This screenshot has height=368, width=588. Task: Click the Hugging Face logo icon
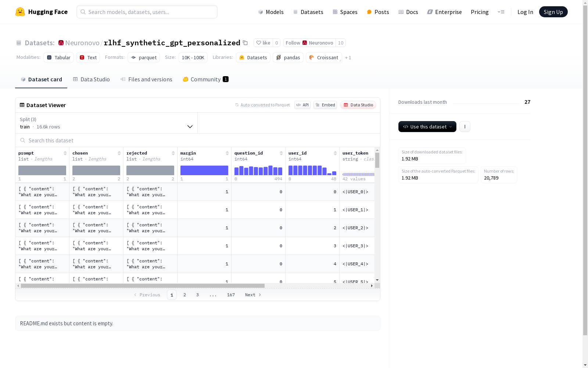coord(20,12)
